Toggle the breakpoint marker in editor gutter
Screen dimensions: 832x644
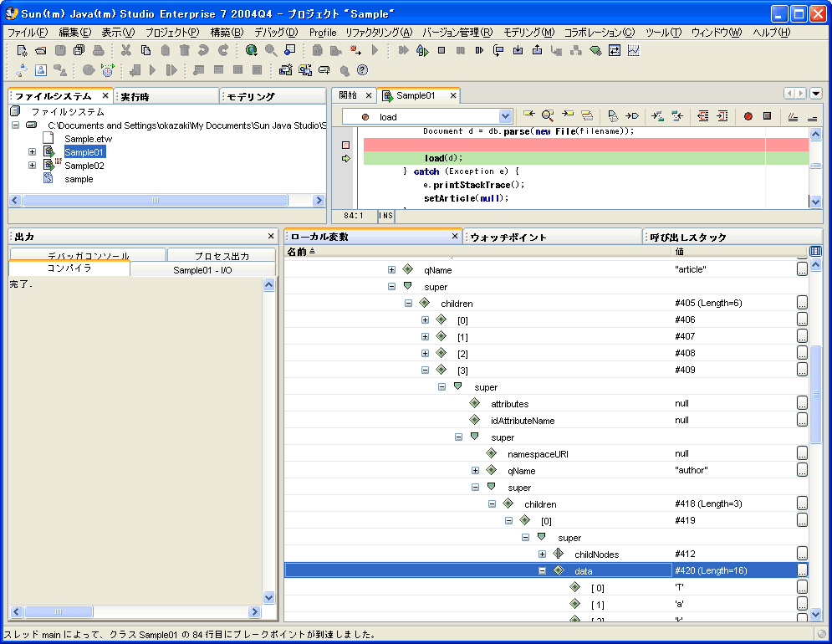(346, 145)
